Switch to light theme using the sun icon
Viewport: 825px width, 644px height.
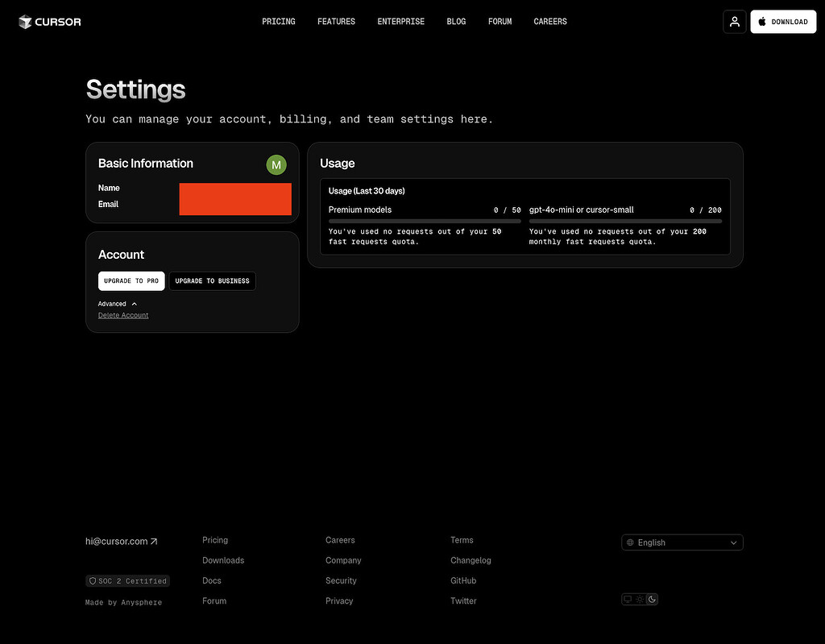tap(640, 599)
